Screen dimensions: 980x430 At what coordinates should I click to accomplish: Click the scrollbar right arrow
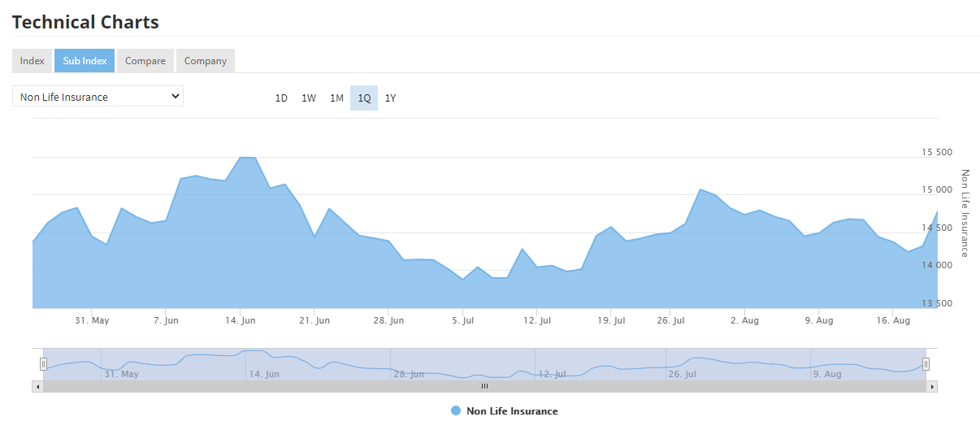pyautogui.click(x=932, y=387)
